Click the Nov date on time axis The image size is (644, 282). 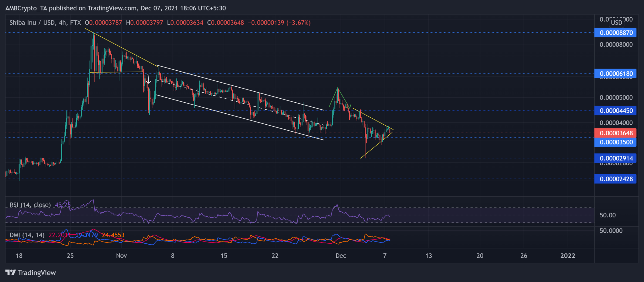pos(121,256)
